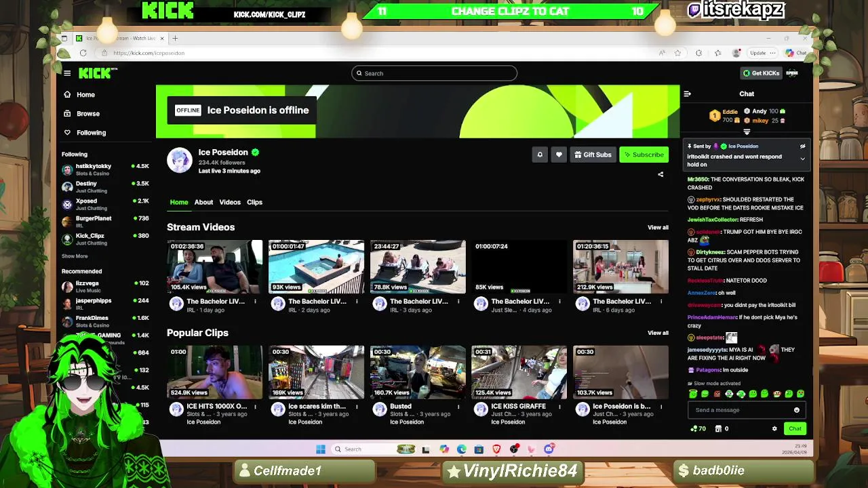Open profile avatar next to Get KICKs
868x488 pixels.
click(792, 73)
